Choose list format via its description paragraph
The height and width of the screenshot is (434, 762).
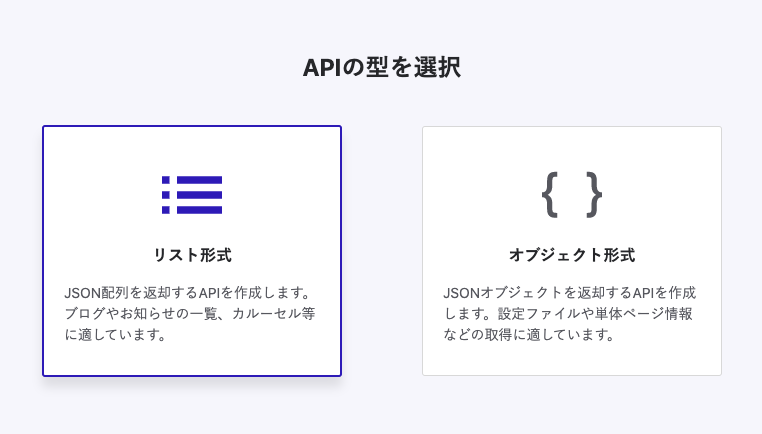coord(190,314)
